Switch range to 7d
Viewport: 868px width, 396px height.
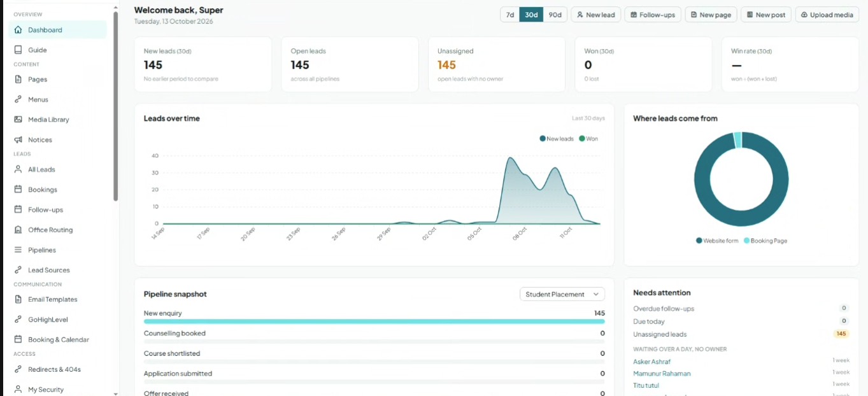coord(510,15)
